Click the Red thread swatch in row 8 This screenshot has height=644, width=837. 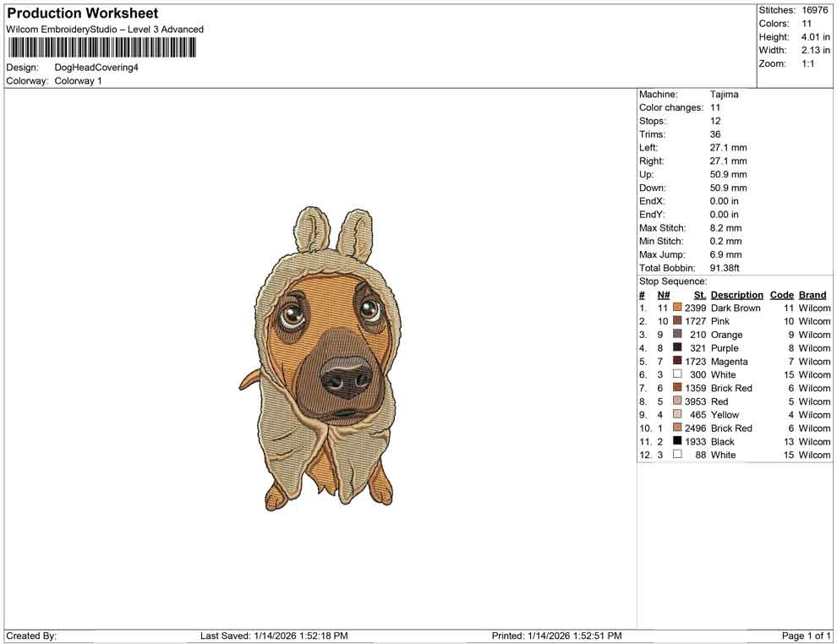coord(676,401)
